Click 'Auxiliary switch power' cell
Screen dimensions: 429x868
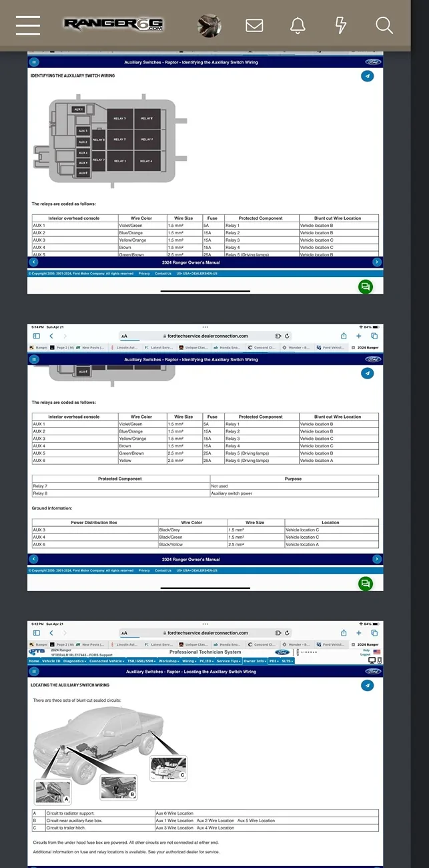click(x=294, y=493)
